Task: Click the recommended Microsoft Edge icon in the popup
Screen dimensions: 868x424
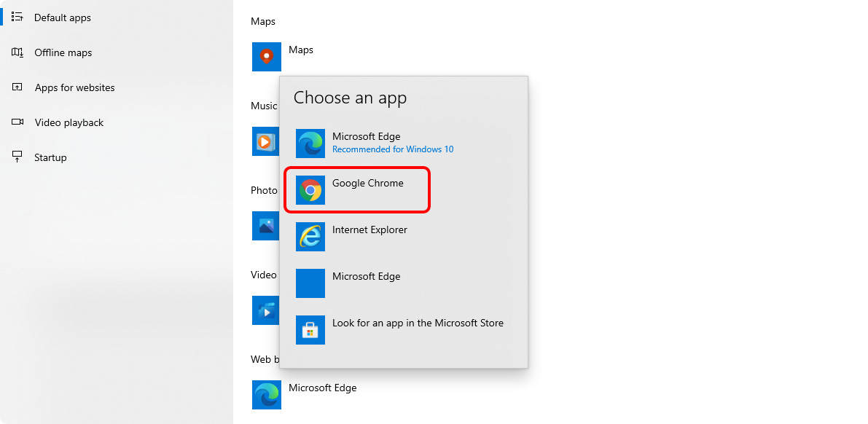Action: point(310,144)
